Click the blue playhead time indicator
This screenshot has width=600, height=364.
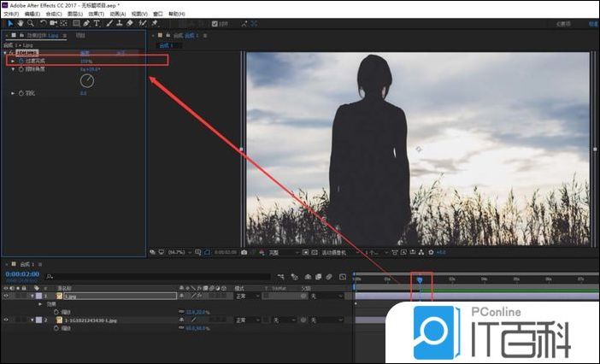[420, 279]
